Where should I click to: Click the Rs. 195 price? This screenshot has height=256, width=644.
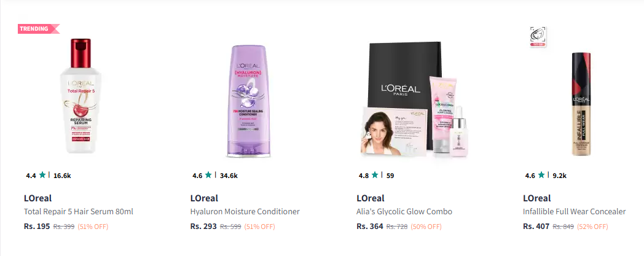coord(37,226)
